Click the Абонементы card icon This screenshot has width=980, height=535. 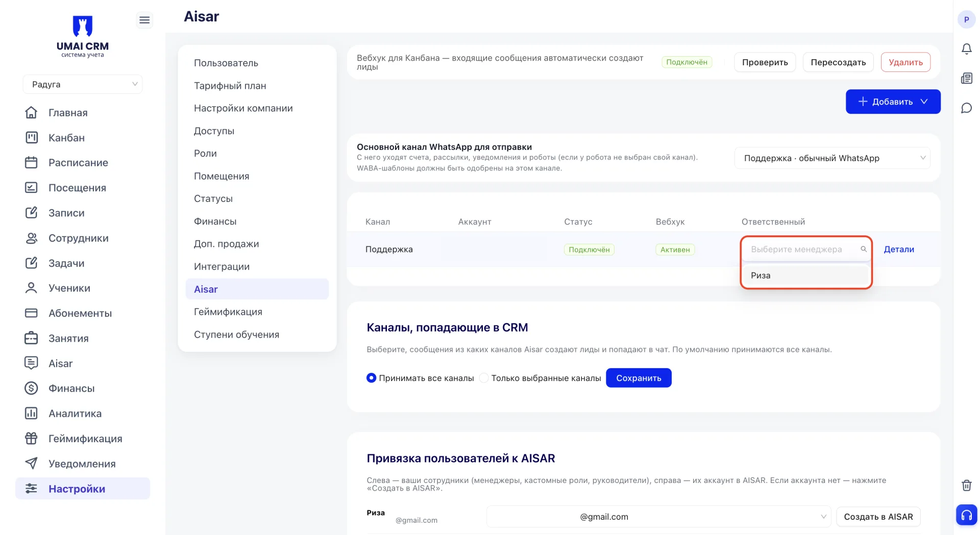tap(31, 313)
